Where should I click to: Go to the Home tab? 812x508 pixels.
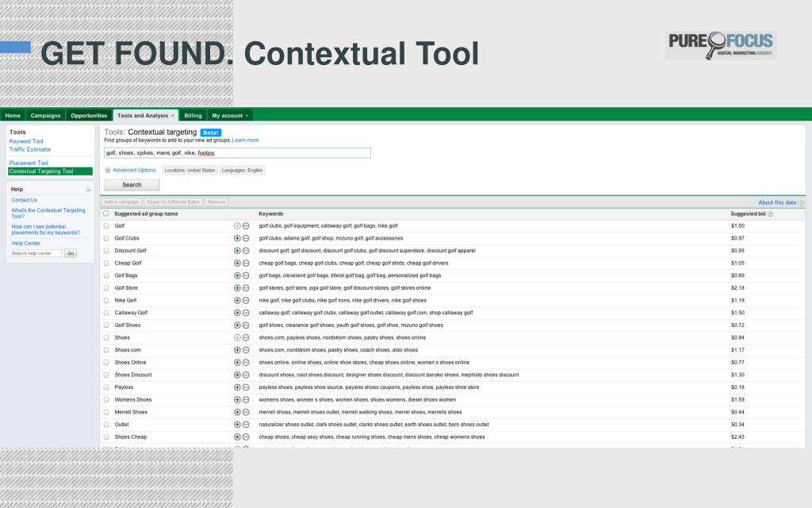coord(13,116)
